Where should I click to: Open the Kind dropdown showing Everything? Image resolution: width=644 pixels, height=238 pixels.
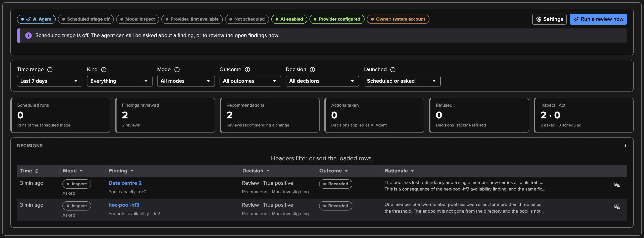(120, 81)
